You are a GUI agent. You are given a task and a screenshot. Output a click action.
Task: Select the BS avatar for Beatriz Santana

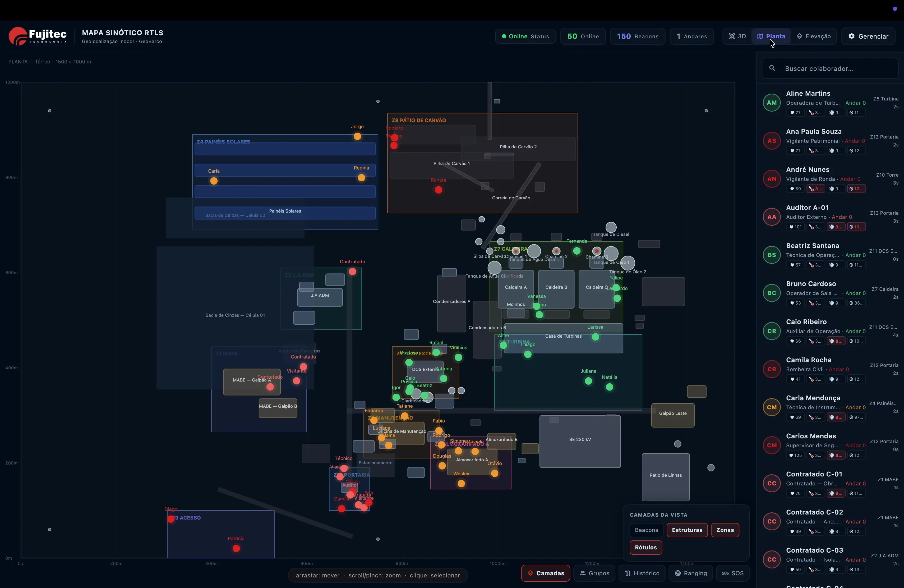pyautogui.click(x=771, y=255)
